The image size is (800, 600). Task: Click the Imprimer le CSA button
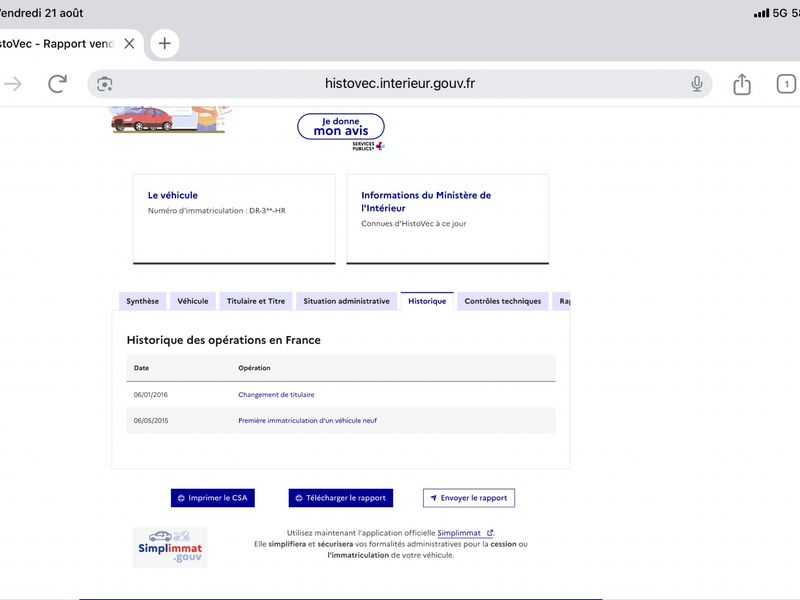(x=213, y=498)
